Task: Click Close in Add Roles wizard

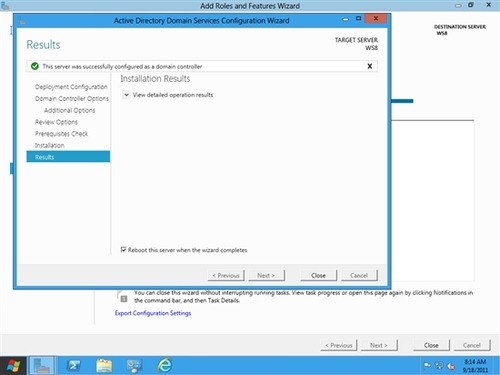Action: [431, 345]
